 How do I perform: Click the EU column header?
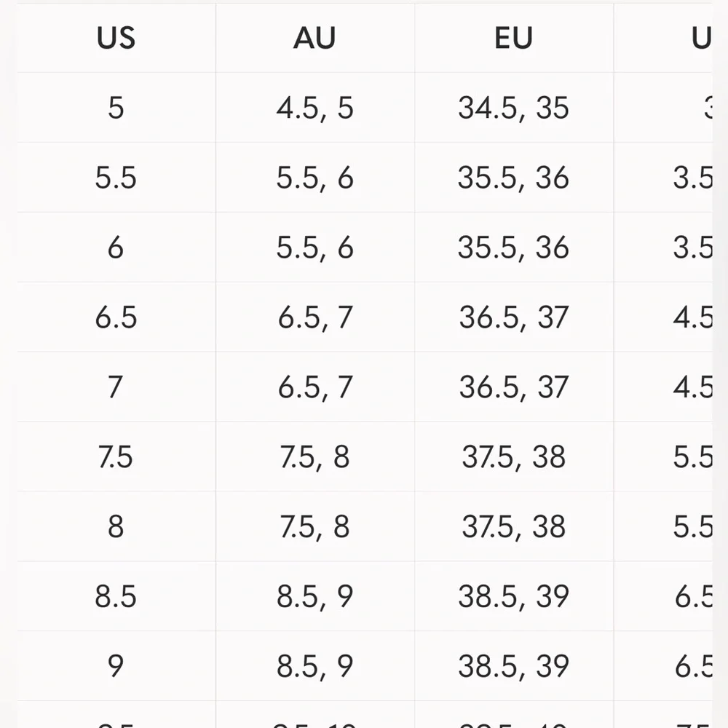513,39
